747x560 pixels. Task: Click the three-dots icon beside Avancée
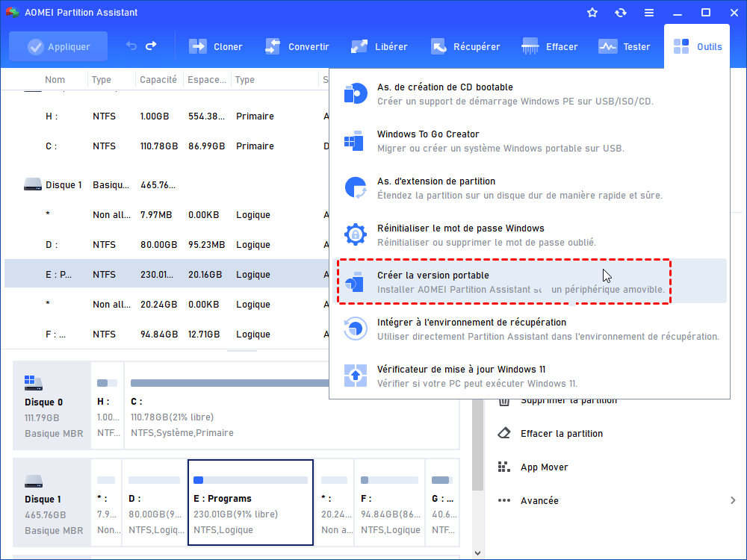click(x=504, y=500)
